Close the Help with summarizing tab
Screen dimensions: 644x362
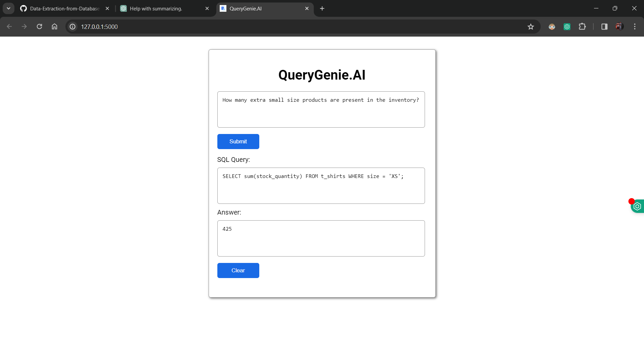207,8
